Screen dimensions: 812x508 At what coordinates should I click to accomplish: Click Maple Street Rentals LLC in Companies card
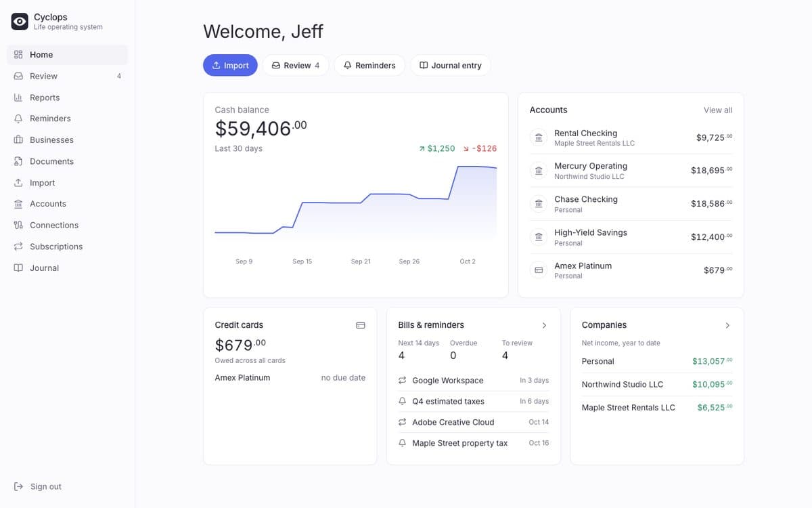click(629, 408)
